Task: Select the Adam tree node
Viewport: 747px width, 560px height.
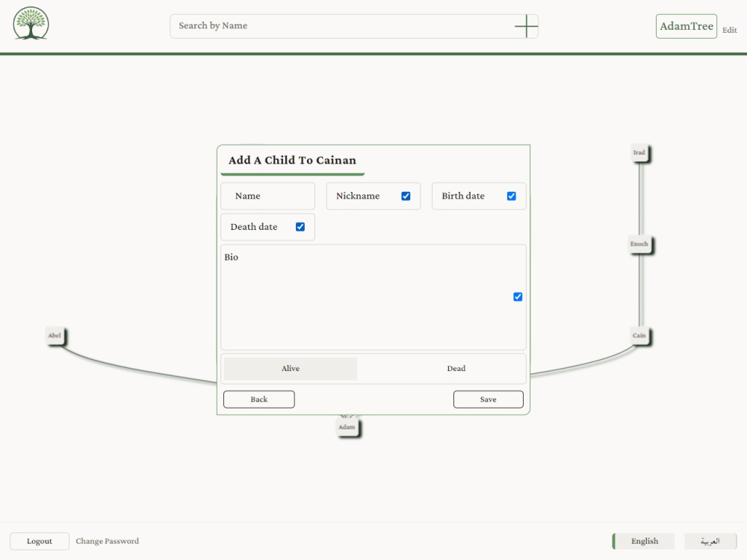Action: pos(347,427)
